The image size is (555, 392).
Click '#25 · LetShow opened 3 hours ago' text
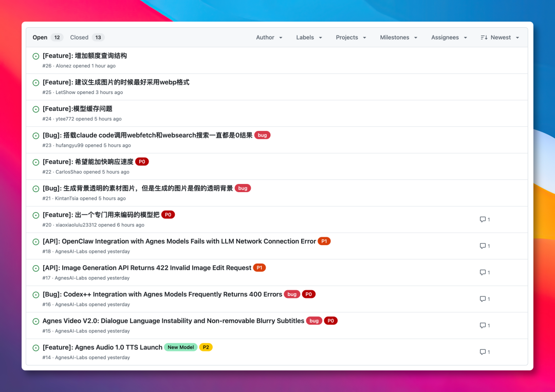click(x=83, y=92)
